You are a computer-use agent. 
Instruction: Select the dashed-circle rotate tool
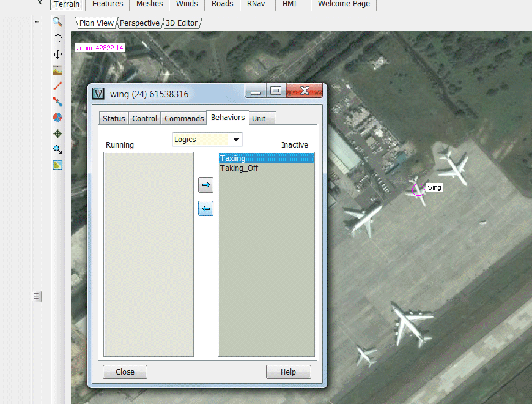pos(57,38)
